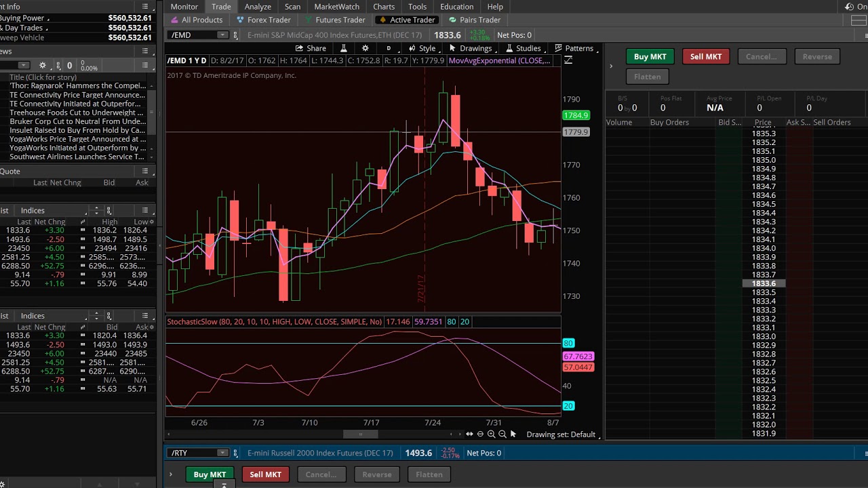Select Futures Trader sub-tab
Viewport: 868px width, 488px height.
coord(335,20)
